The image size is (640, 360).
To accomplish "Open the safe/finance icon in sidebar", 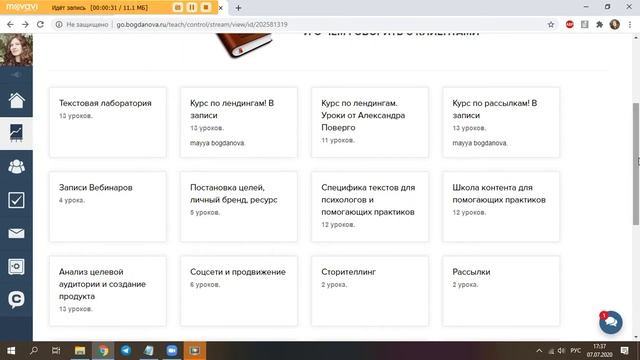I will tap(16, 267).
